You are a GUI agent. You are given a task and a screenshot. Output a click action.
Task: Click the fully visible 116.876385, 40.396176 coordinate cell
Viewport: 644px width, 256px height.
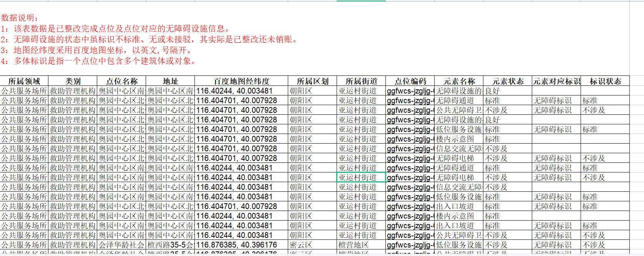click(241, 245)
